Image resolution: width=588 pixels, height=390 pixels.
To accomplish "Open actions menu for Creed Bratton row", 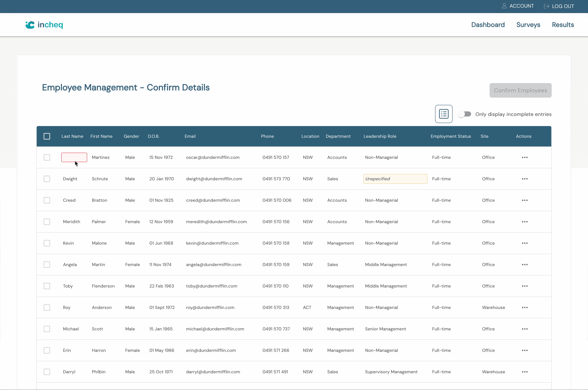I will [x=525, y=200].
